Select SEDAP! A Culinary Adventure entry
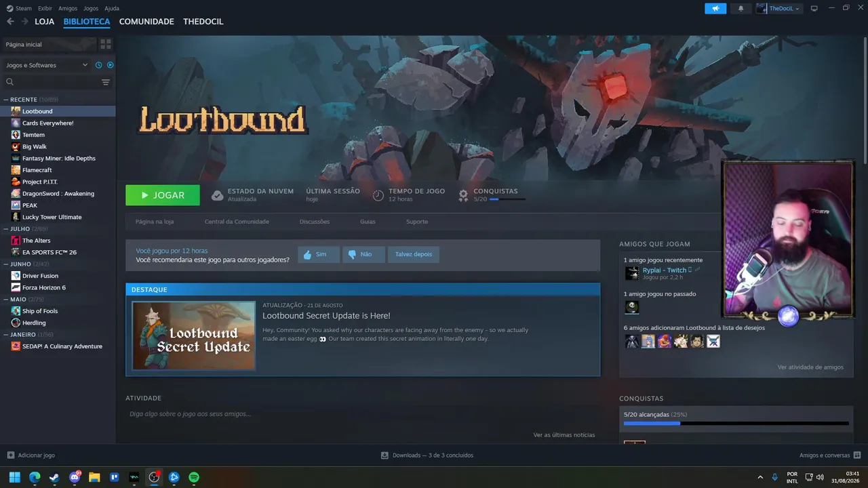Viewport: 868px width, 488px height. click(58, 346)
